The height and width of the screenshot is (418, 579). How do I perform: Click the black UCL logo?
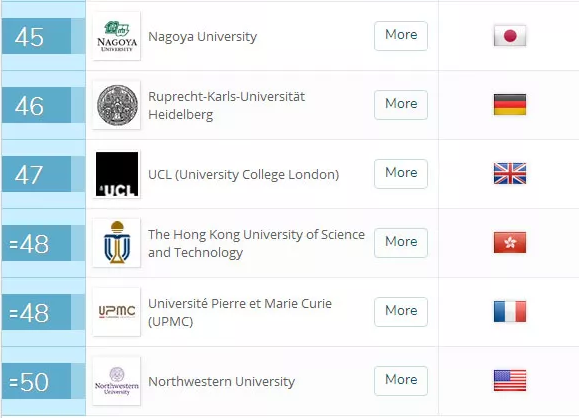tap(117, 174)
